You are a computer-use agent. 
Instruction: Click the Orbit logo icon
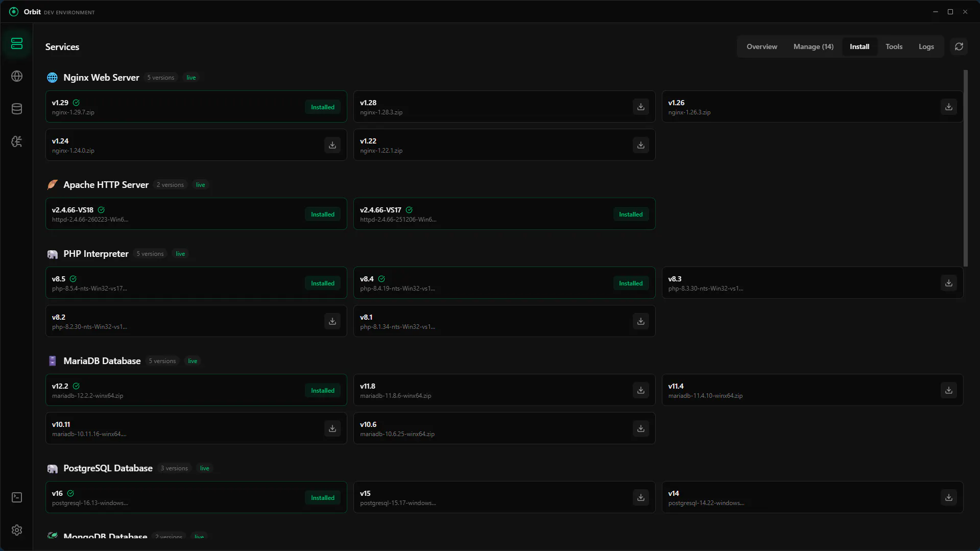point(14,12)
